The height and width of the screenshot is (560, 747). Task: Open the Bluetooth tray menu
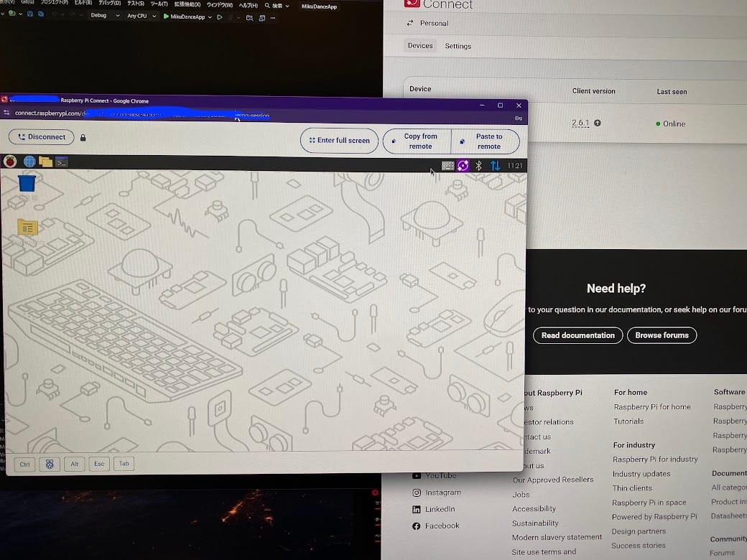pos(479,165)
